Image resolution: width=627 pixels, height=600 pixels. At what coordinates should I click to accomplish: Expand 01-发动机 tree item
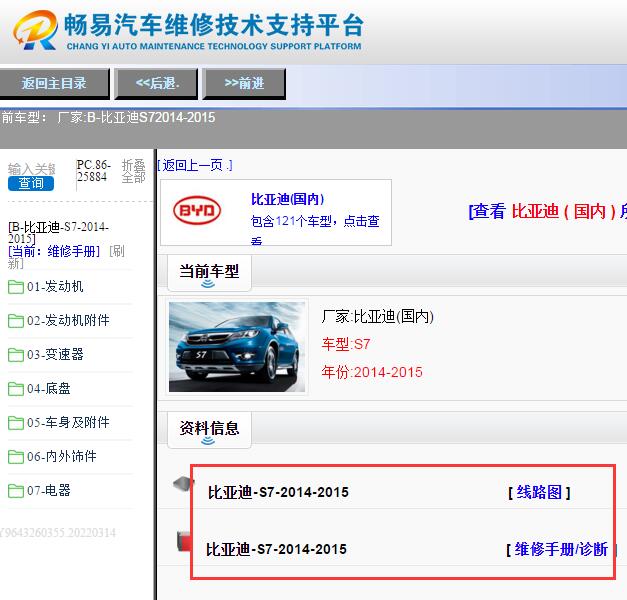55,287
